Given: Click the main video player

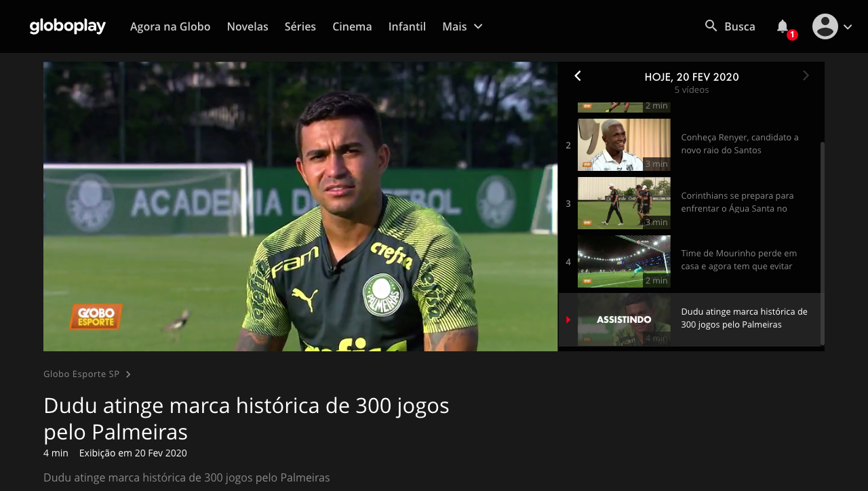Looking at the screenshot, I should tap(300, 207).
